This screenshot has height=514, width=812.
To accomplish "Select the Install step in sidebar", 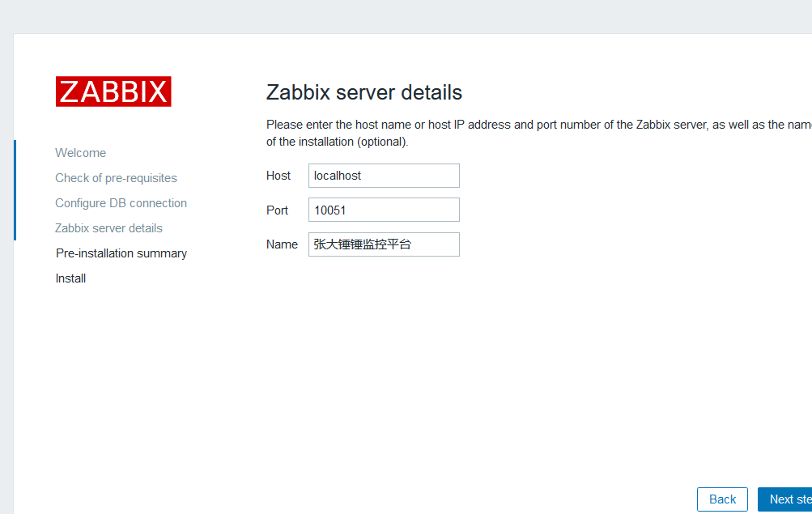I will [x=70, y=278].
